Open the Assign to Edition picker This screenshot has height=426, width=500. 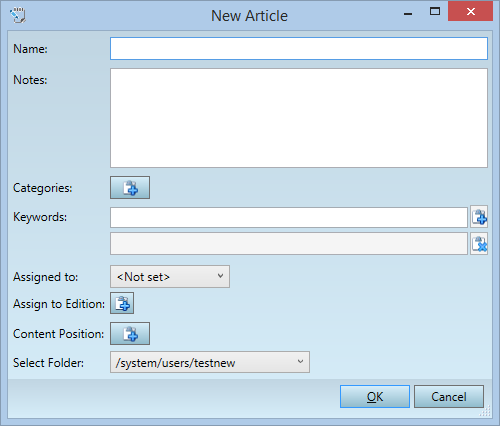(x=122, y=303)
